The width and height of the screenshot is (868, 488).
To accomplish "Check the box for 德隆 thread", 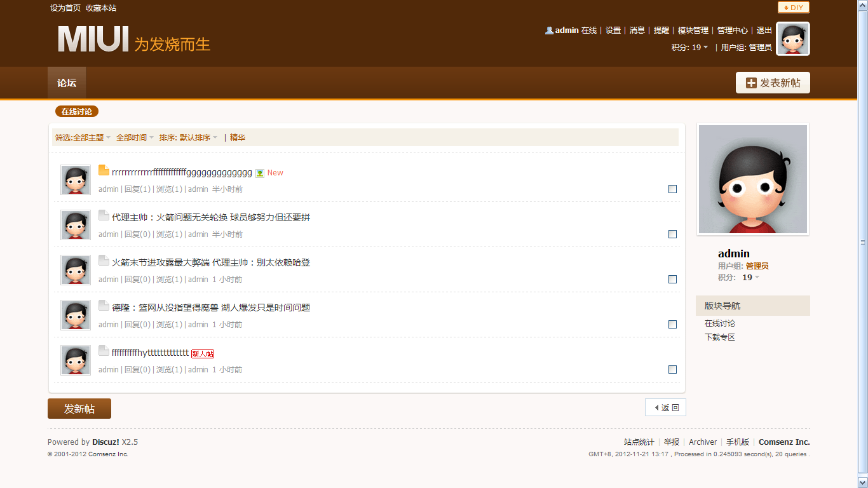I will [x=673, y=324].
